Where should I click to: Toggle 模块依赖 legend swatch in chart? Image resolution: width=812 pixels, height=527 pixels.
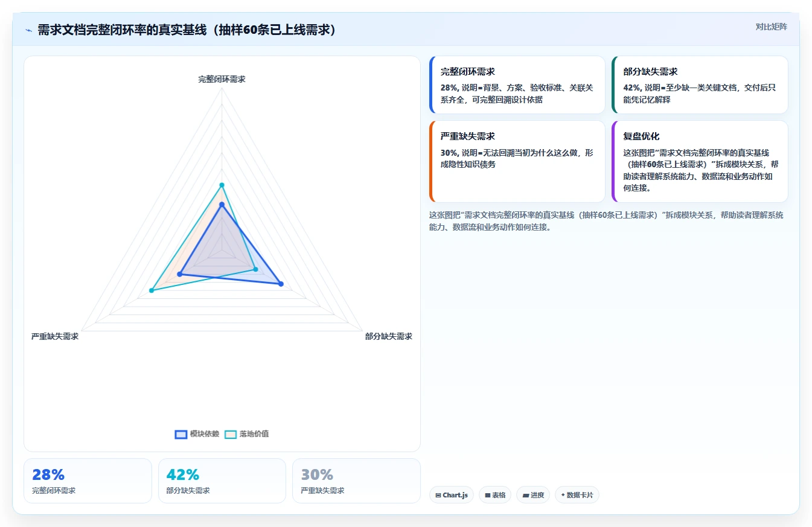point(181,434)
